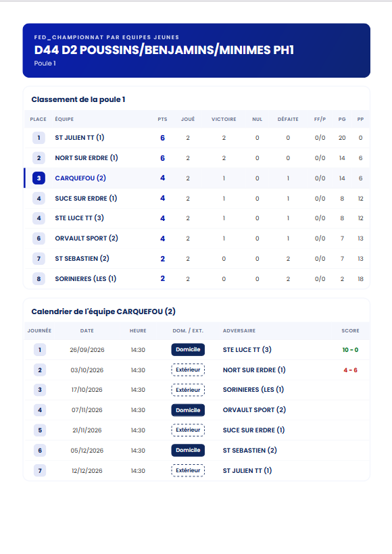392x554 pixels.
Task: Click Extérieur badge for SUCE SUR ERDRE match
Action: click(188, 430)
